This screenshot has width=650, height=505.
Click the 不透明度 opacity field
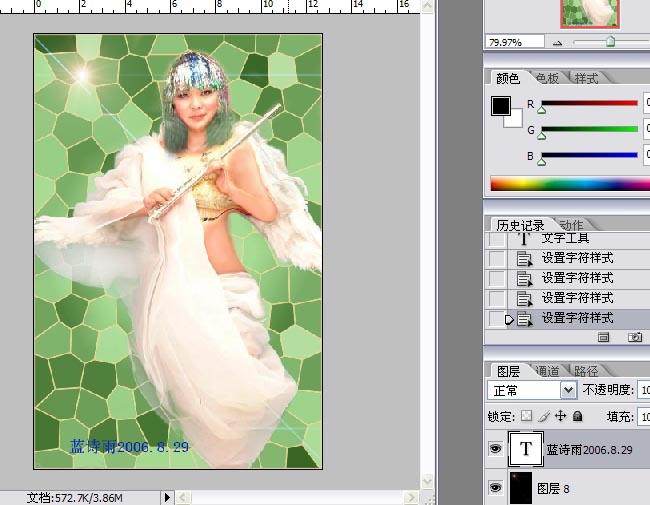(644, 390)
